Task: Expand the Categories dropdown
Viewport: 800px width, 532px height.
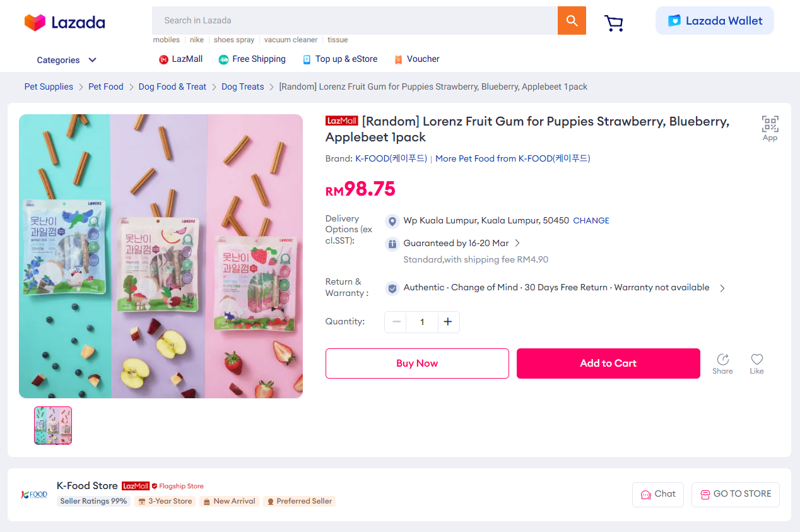Action: (66, 60)
